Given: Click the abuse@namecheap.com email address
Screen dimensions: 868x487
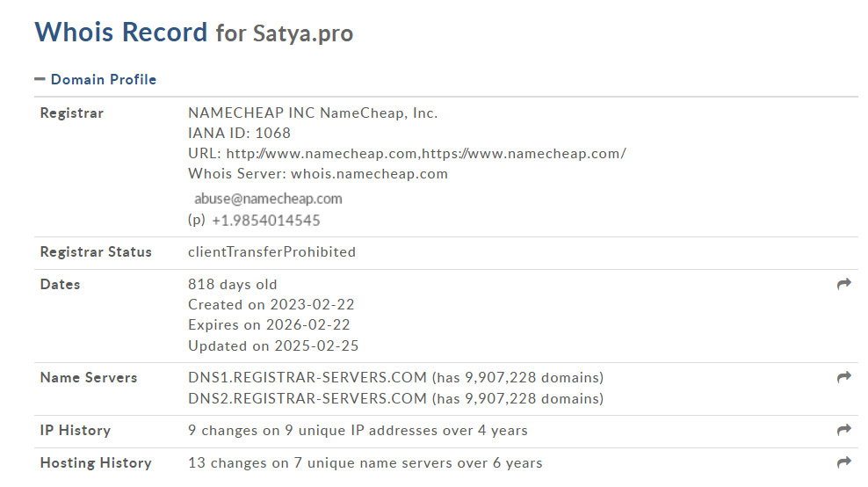Looking at the screenshot, I should (268, 199).
